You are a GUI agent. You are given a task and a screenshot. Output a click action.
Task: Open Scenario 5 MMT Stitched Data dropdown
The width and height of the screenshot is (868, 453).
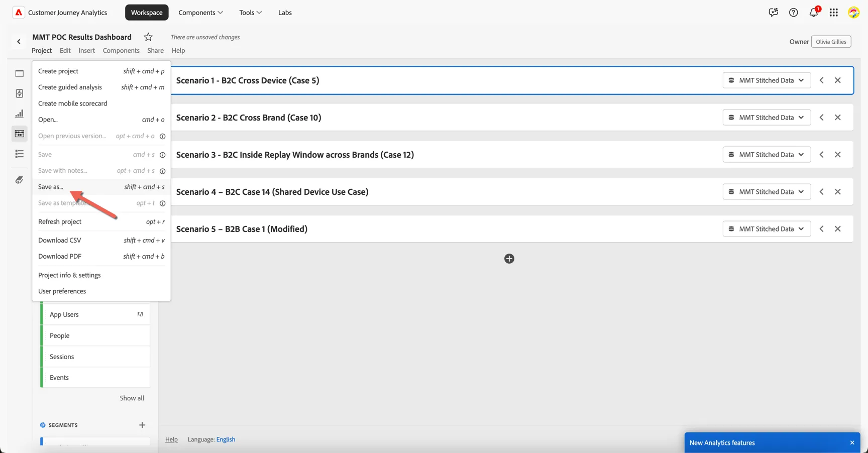point(767,229)
